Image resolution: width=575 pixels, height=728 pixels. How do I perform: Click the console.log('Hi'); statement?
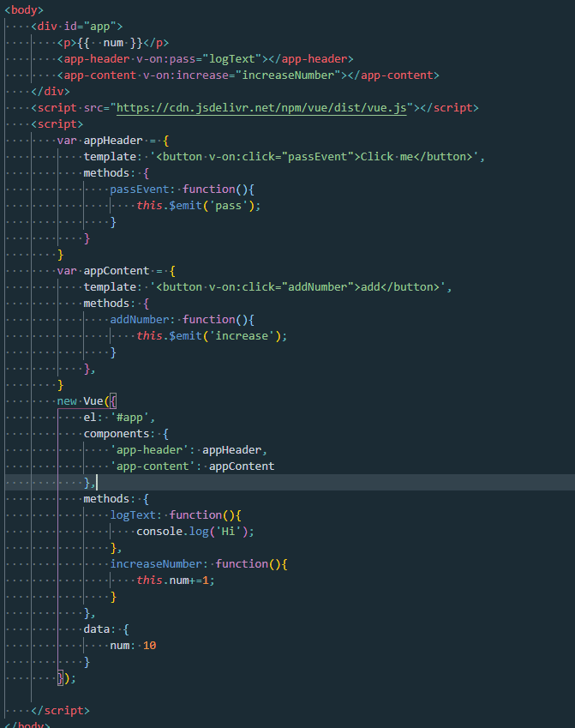tap(195, 531)
